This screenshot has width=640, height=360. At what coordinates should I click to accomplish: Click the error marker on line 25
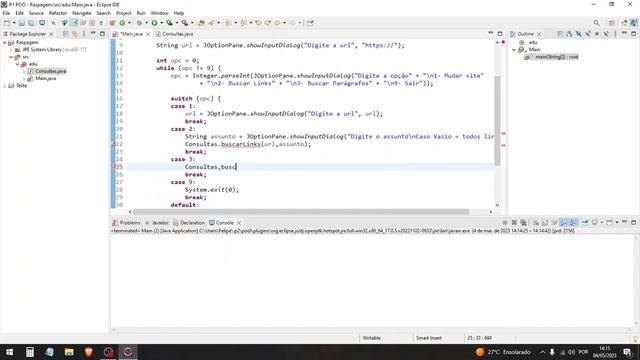114,167
